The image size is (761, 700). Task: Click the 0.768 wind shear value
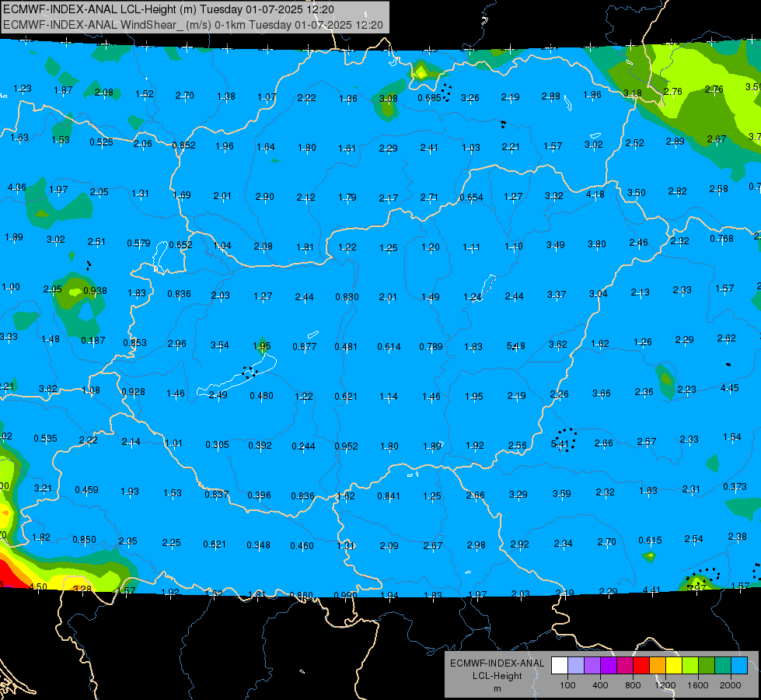click(x=721, y=239)
